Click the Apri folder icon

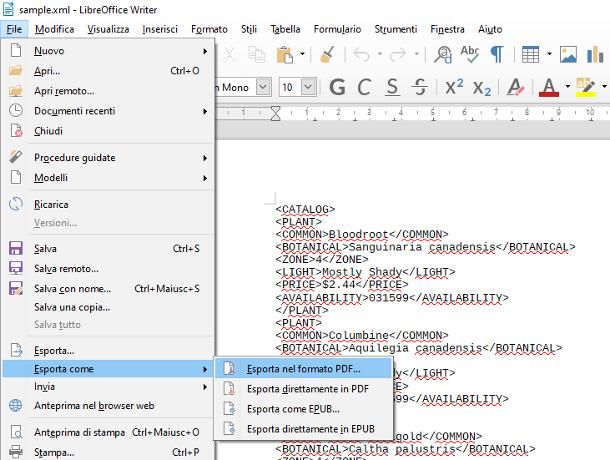pos(16,70)
